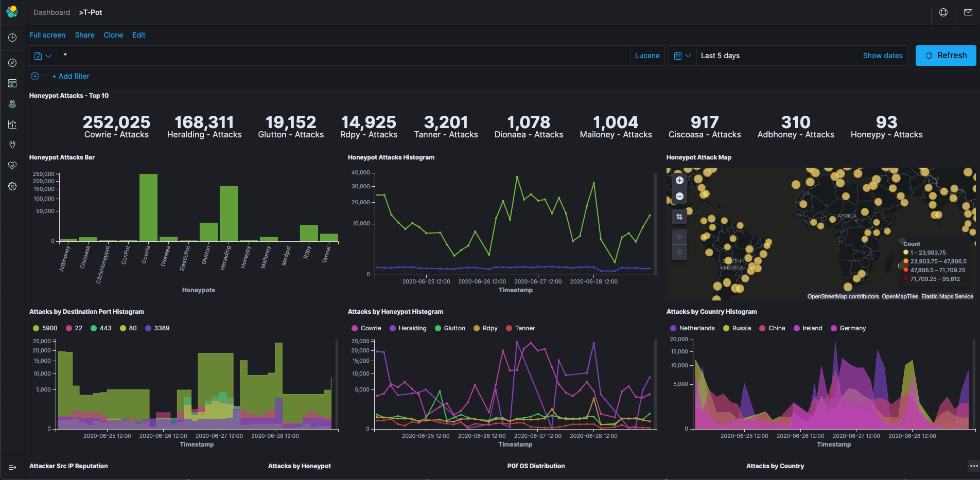This screenshot has height=480, width=980.
Task: Toggle the Cowrie series in honeypot histogram legend
Action: [371, 328]
